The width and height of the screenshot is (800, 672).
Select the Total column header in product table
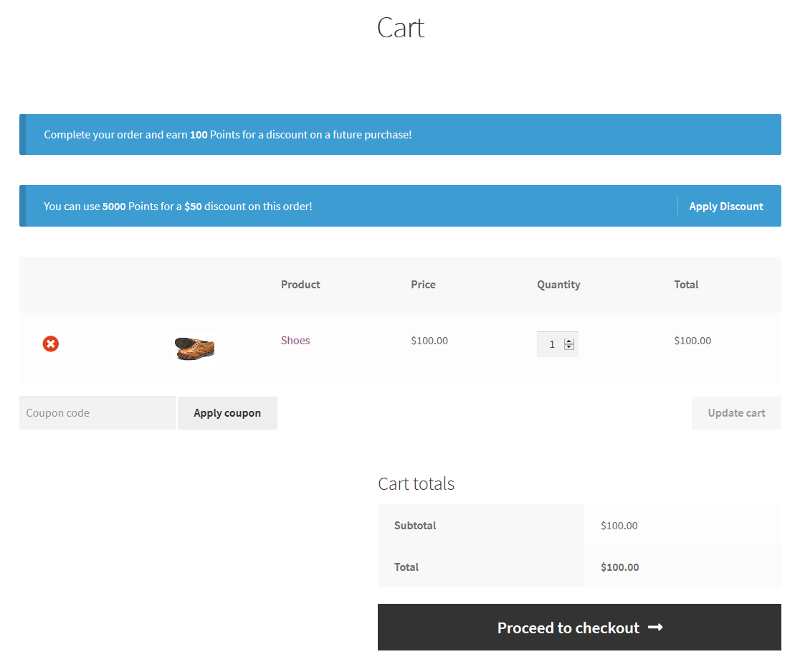point(686,285)
